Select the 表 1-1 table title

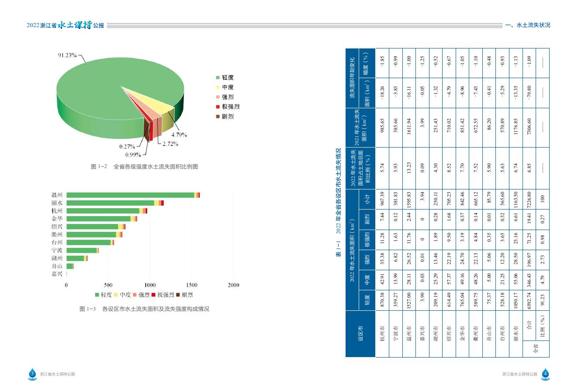point(338,203)
